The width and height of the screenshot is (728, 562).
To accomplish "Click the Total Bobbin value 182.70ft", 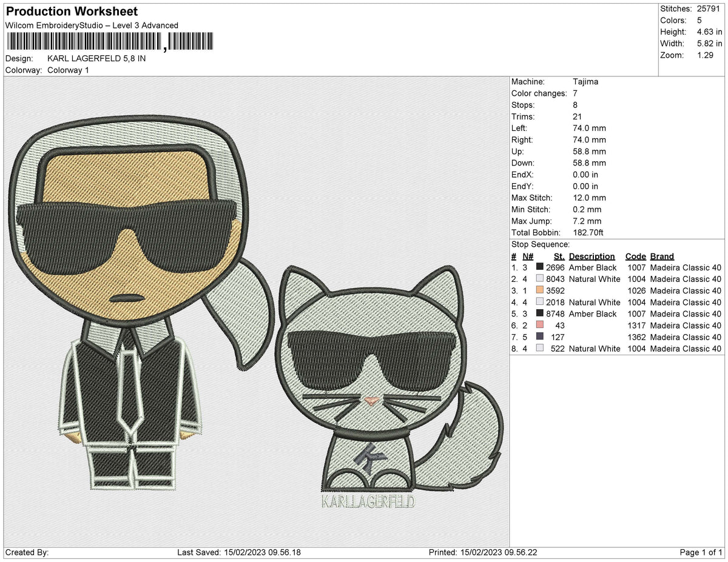I will click(x=588, y=232).
